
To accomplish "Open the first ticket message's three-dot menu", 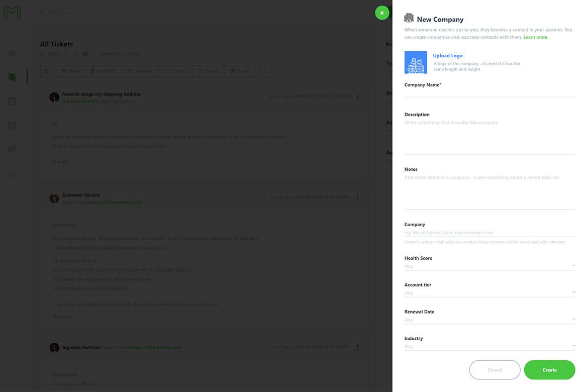I will click(357, 97).
